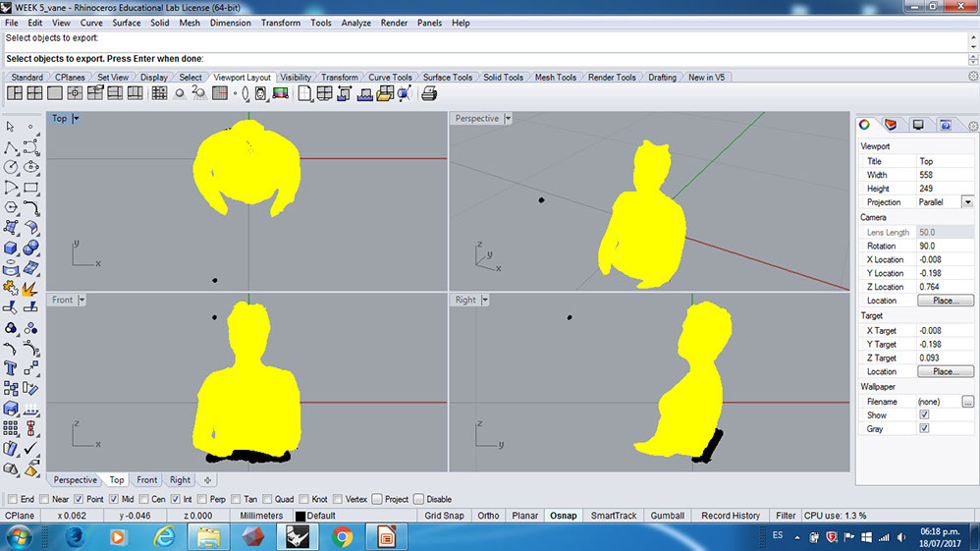This screenshot has height=551, width=980.
Task: Open the Display panel monitor icon
Action: [918, 125]
